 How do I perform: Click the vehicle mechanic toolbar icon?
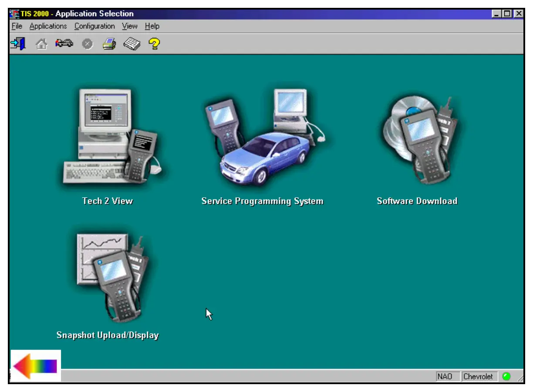coord(64,44)
